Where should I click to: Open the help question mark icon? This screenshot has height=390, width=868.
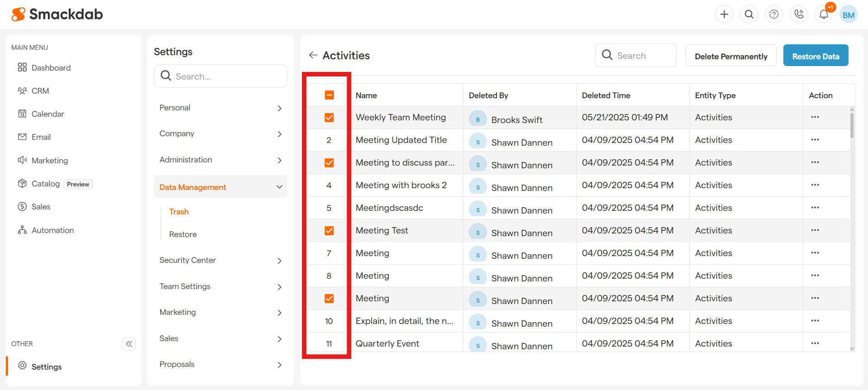(774, 14)
